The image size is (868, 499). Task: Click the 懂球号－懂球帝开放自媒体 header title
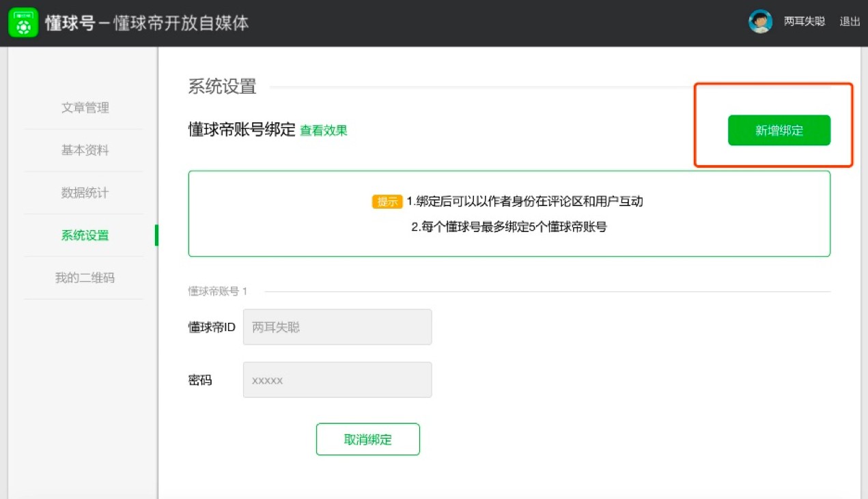[147, 23]
